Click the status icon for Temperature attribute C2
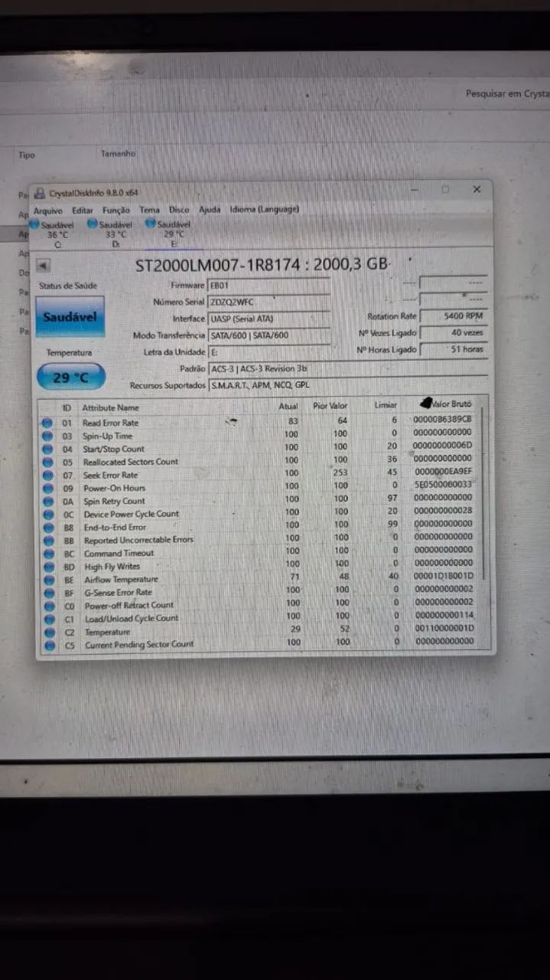 point(48,633)
